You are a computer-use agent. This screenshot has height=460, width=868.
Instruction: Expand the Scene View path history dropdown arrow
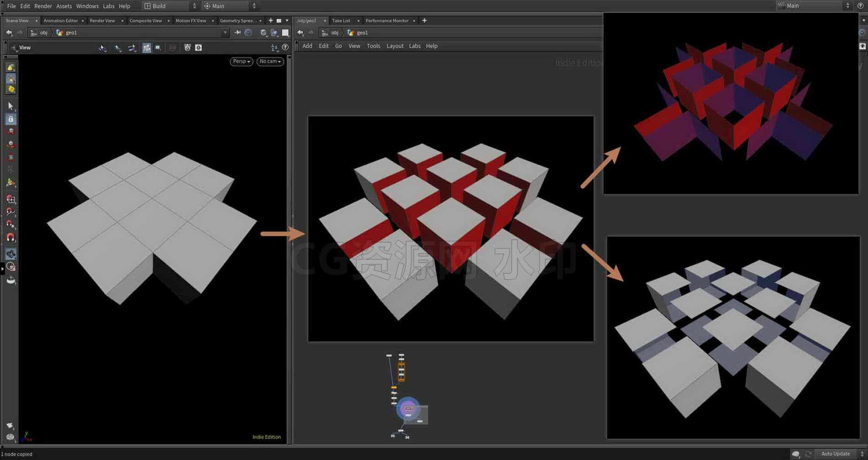225,32
